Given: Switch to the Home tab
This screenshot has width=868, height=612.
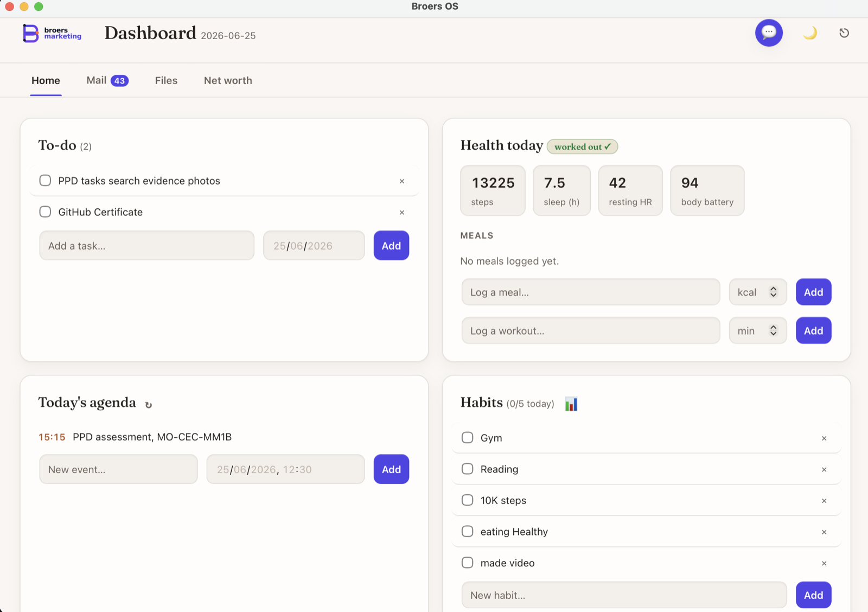Looking at the screenshot, I should click(x=46, y=80).
